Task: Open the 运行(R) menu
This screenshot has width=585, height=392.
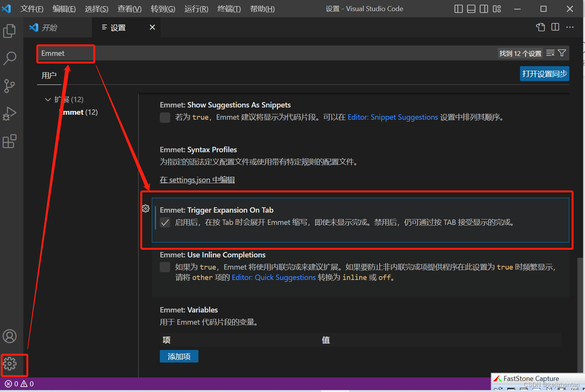Action: [x=196, y=9]
